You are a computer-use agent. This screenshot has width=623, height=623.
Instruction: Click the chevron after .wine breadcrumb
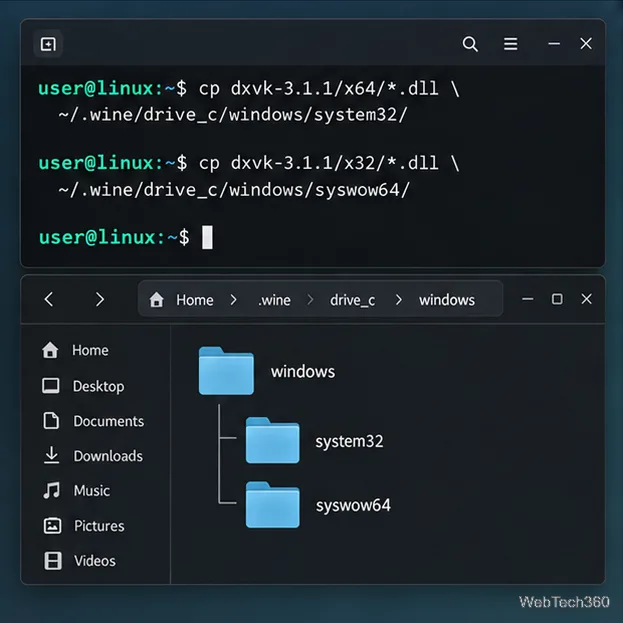click(311, 300)
